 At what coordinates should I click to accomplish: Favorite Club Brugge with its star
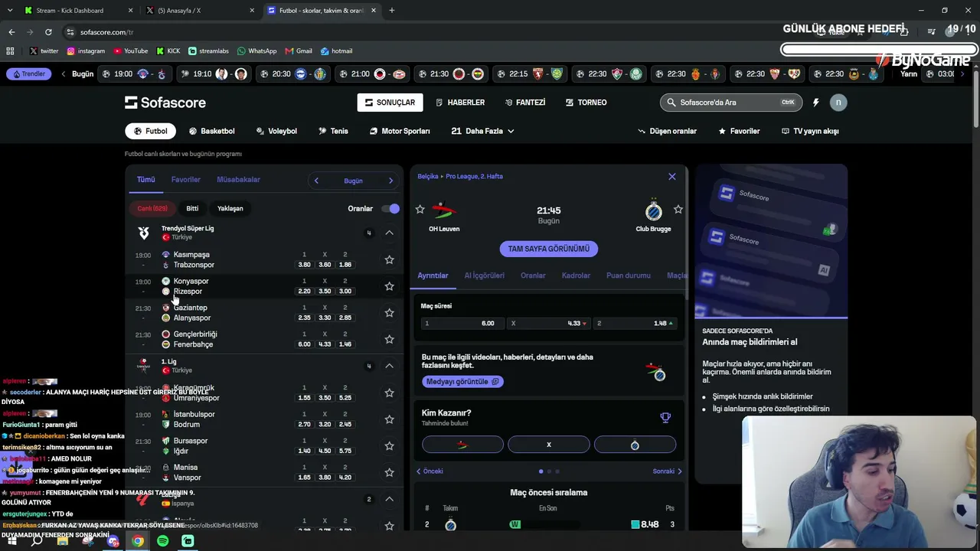678,210
